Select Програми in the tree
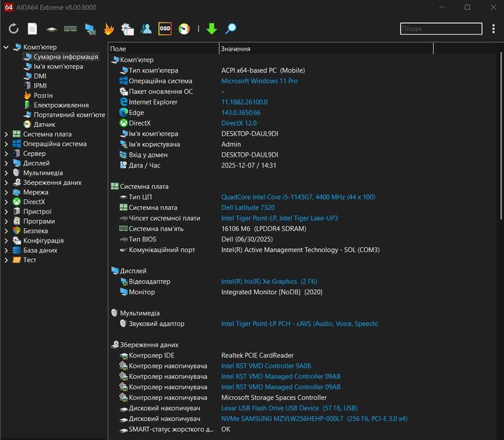This screenshot has height=440, width=504. point(39,221)
